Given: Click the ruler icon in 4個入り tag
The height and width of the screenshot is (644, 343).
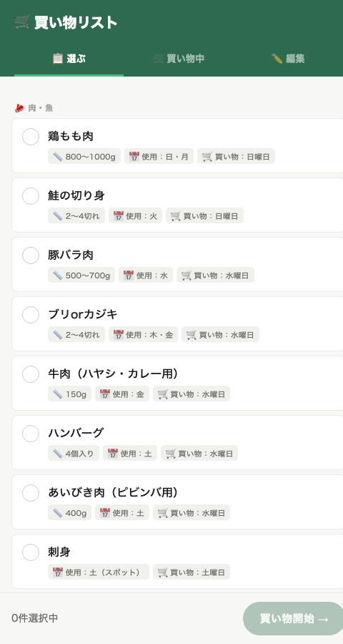Looking at the screenshot, I should coord(58,454).
